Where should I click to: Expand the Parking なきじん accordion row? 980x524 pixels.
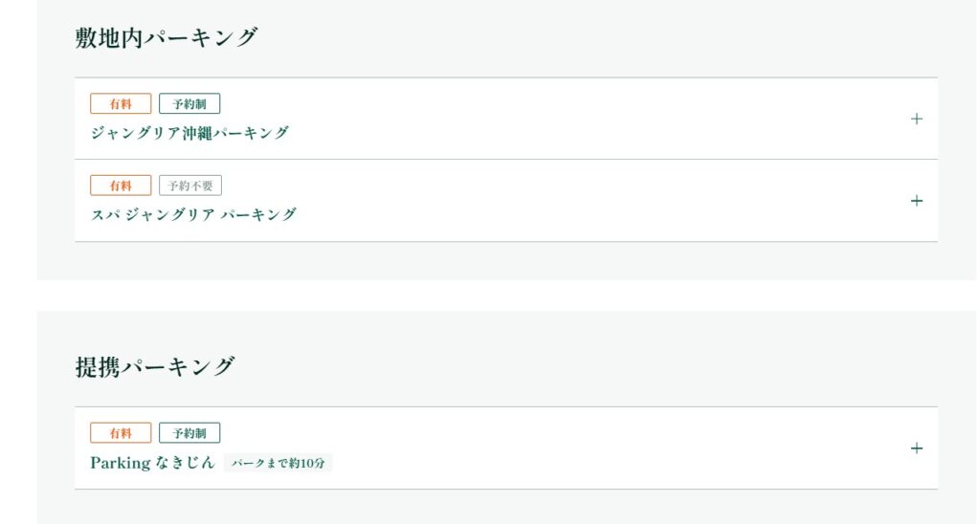[x=574, y=448]
